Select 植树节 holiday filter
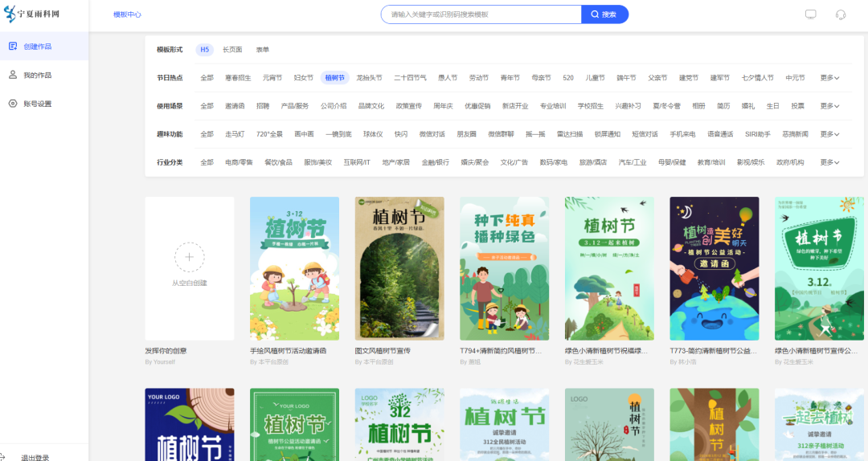Screen dimensions: 868x461 pyautogui.click(x=335, y=78)
